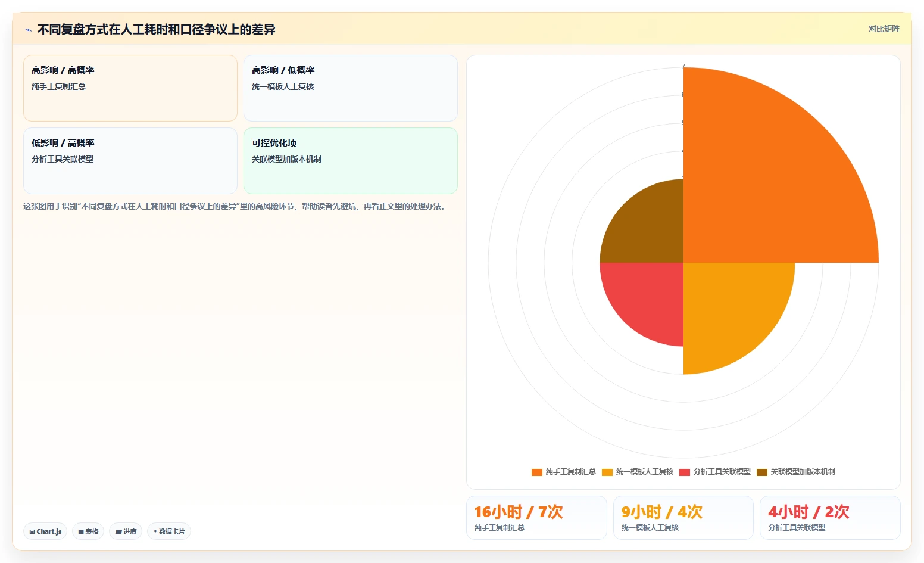Open the 9小时 / 4次 stat card
This screenshot has width=924, height=563.
pyautogui.click(x=683, y=518)
